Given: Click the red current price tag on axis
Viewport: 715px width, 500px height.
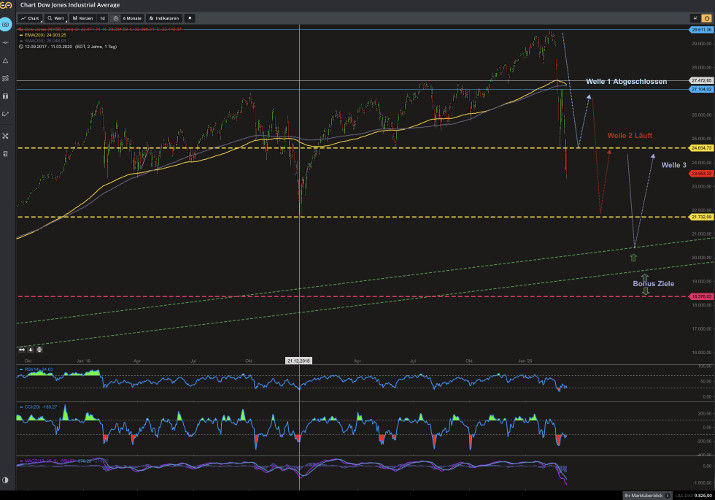Looking at the screenshot, I should point(701,174).
